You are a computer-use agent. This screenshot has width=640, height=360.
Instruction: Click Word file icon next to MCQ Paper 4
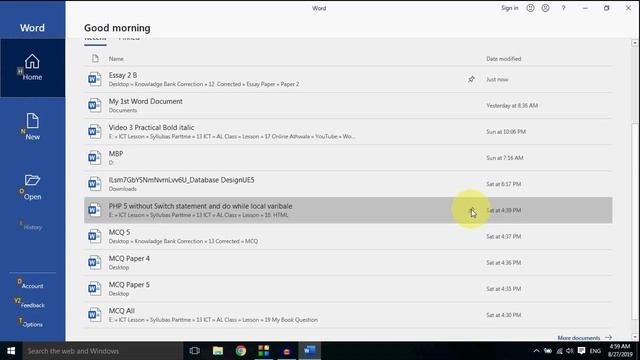coord(95,262)
